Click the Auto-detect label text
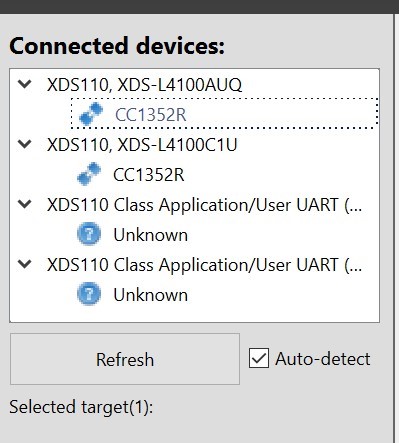 [x=323, y=359]
